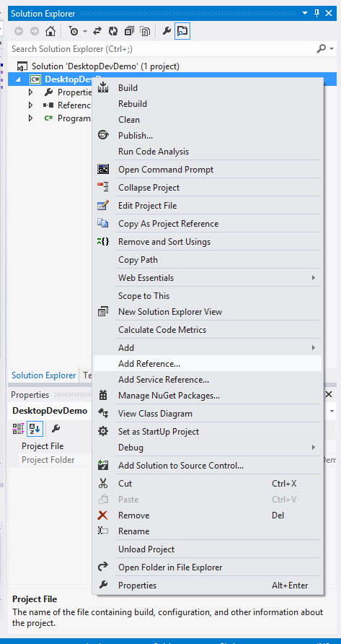341x644 pixels.
Task: Expand the Program file tree node
Action: pos(30,118)
